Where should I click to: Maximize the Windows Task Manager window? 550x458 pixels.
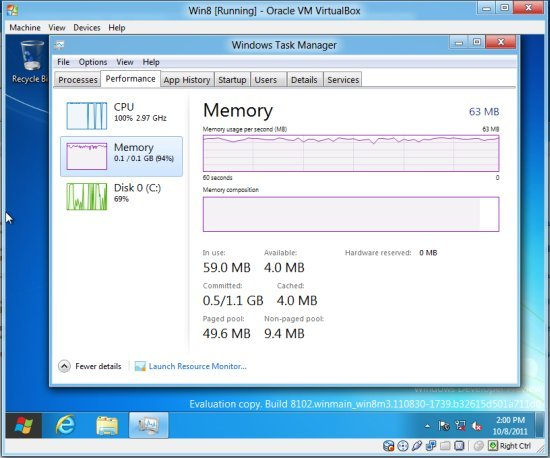(477, 42)
